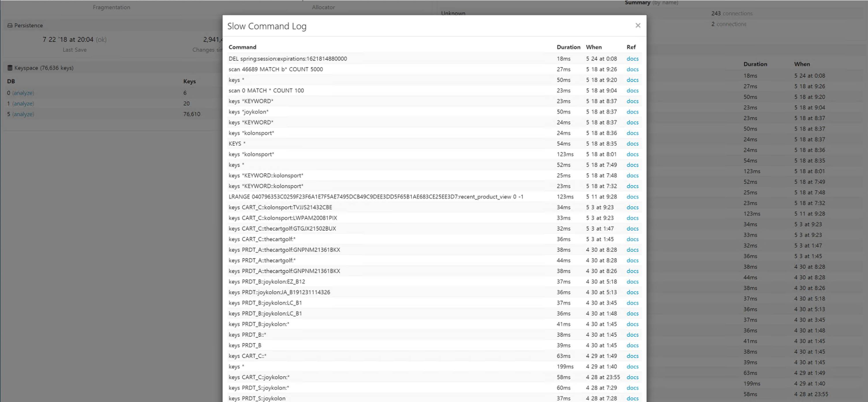The image size is (868, 402).
Task: Open docs link for keys *joykolon* row
Action: [632, 112]
